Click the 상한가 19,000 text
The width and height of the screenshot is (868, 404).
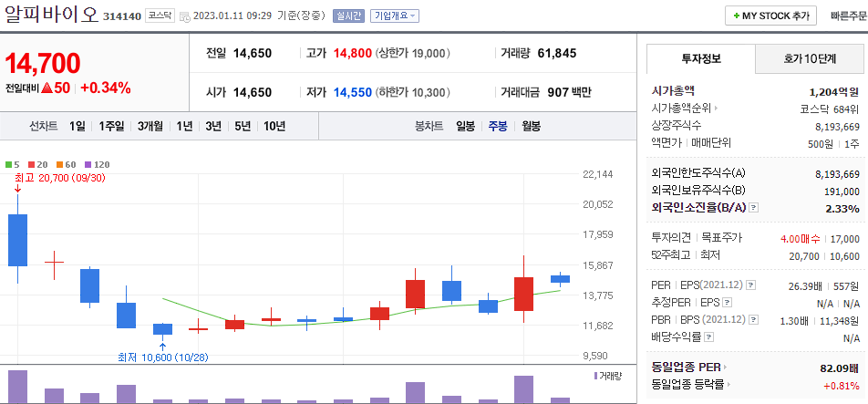coord(413,54)
